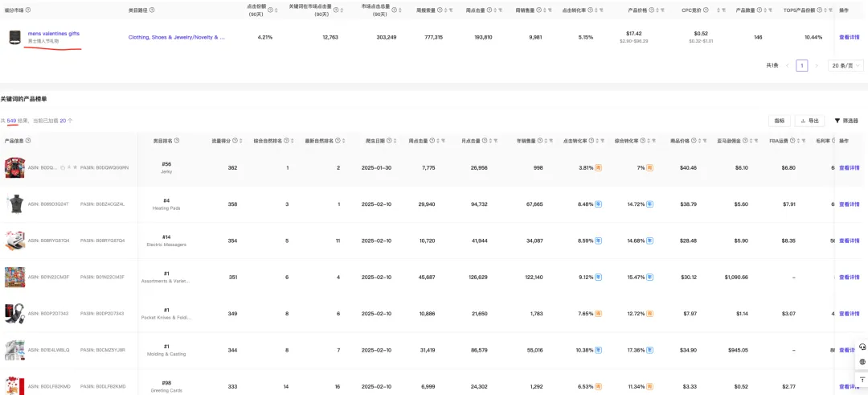Click the funnel 筛选器 filter button
Screen dimensions: 868x395
(x=846, y=121)
